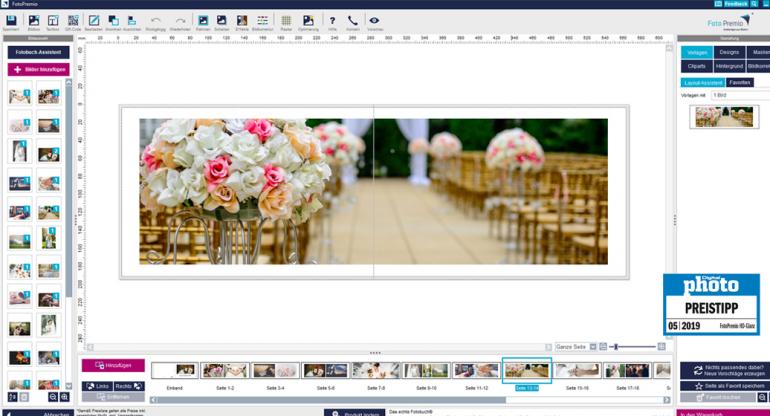Switch to the Designs tab
This screenshot has width=770, height=416.
[x=729, y=52]
